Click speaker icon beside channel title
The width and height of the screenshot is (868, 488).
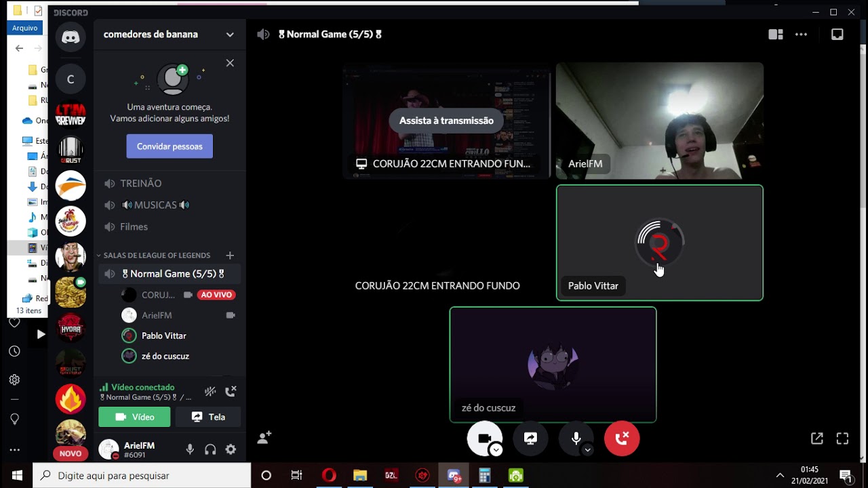pos(263,35)
